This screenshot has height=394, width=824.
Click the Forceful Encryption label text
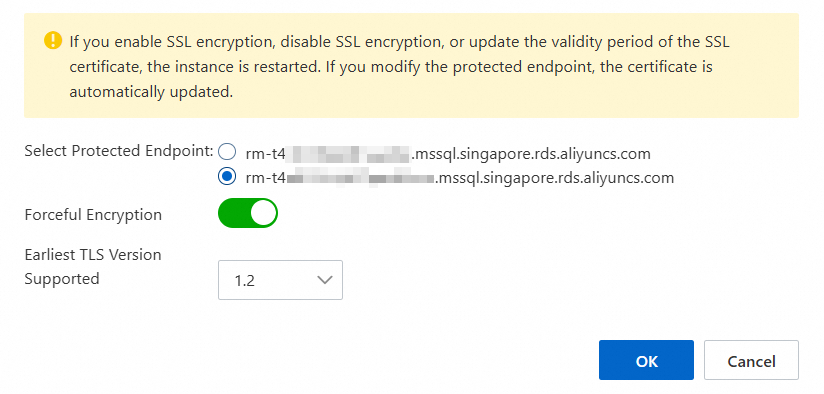point(93,215)
